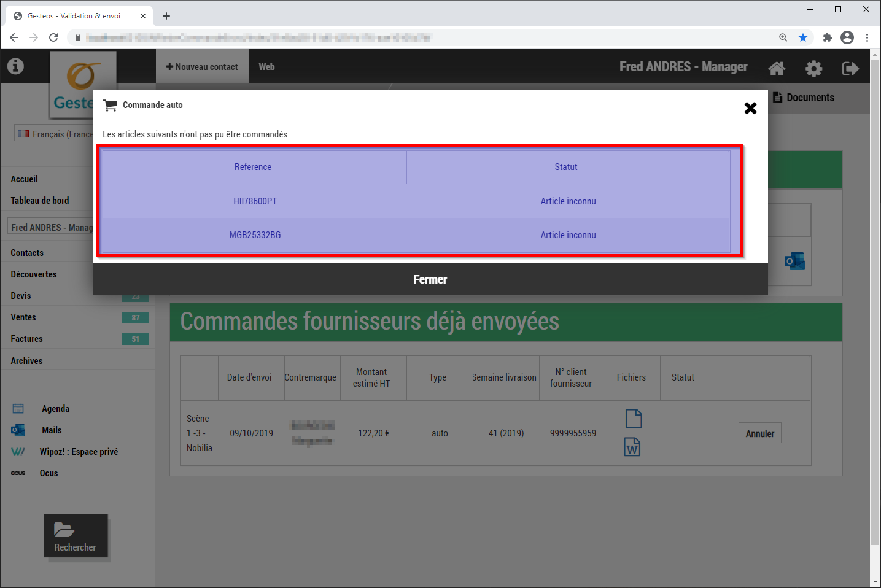The width and height of the screenshot is (881, 588).
Task: Open the Word document file icon
Action: click(x=632, y=447)
